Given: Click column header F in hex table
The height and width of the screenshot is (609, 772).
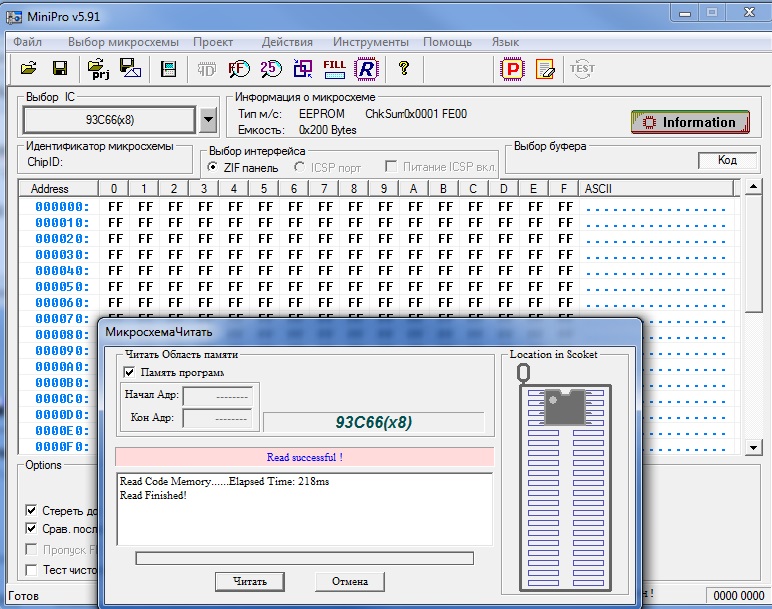Looking at the screenshot, I should tap(564, 189).
